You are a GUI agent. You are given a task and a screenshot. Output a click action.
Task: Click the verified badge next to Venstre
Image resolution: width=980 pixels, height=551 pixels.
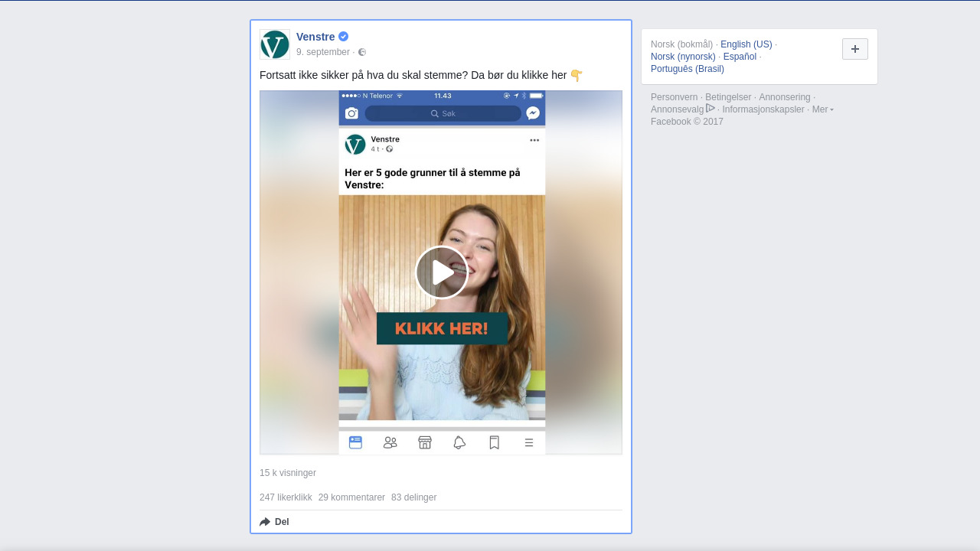point(344,37)
